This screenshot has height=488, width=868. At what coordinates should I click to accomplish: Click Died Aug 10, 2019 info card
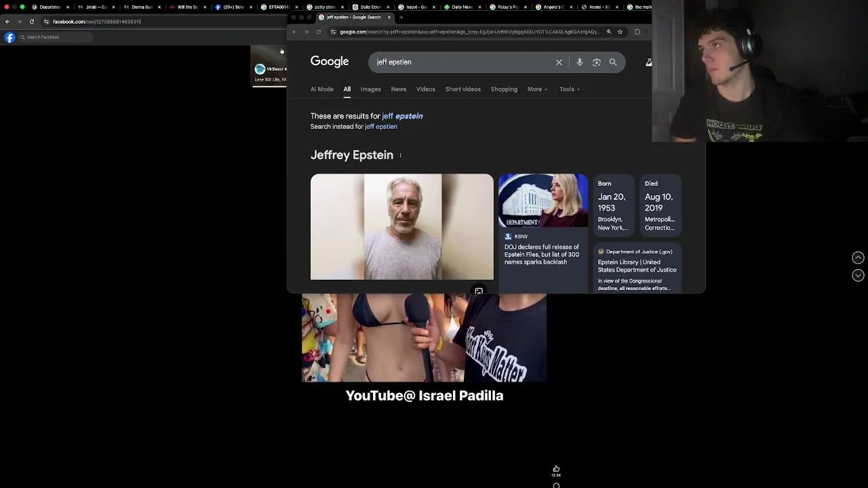660,205
